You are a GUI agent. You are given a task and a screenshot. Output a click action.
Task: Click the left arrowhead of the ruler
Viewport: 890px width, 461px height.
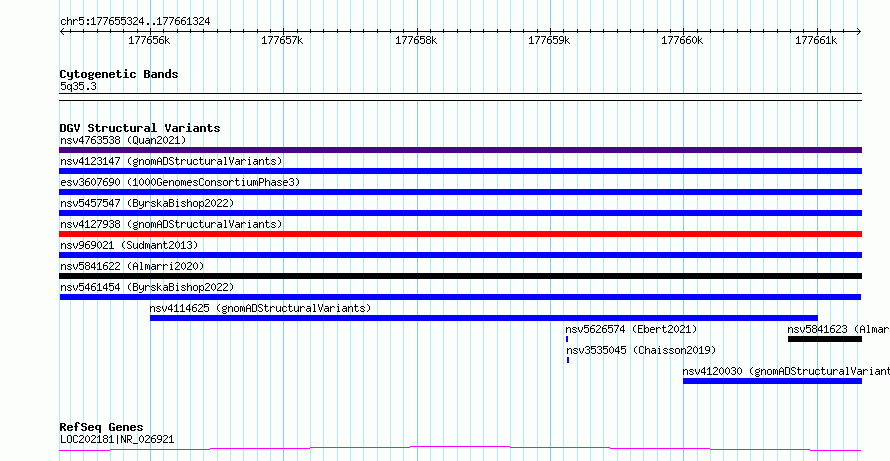[x=62, y=31]
